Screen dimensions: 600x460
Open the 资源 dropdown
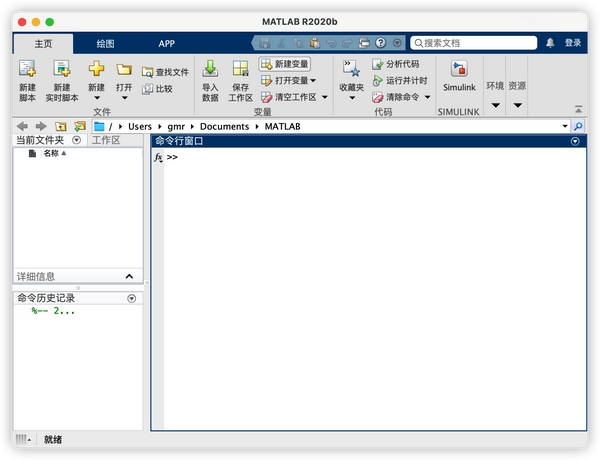tap(517, 94)
